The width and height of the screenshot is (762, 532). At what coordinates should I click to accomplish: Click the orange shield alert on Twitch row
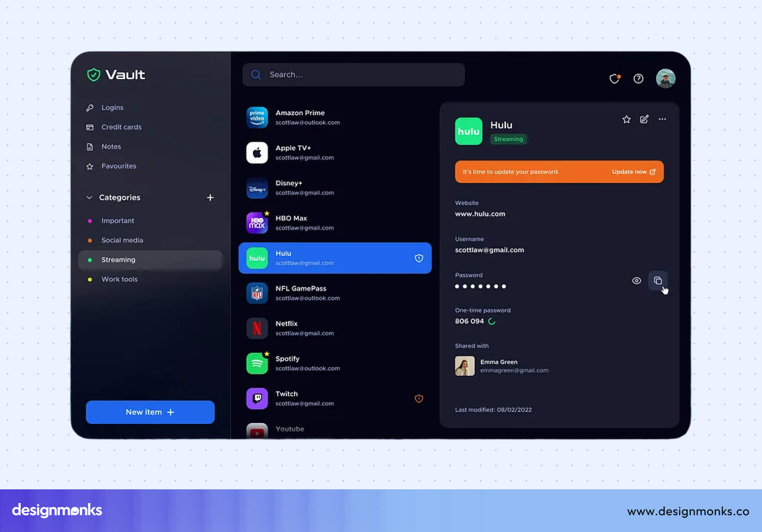click(419, 399)
